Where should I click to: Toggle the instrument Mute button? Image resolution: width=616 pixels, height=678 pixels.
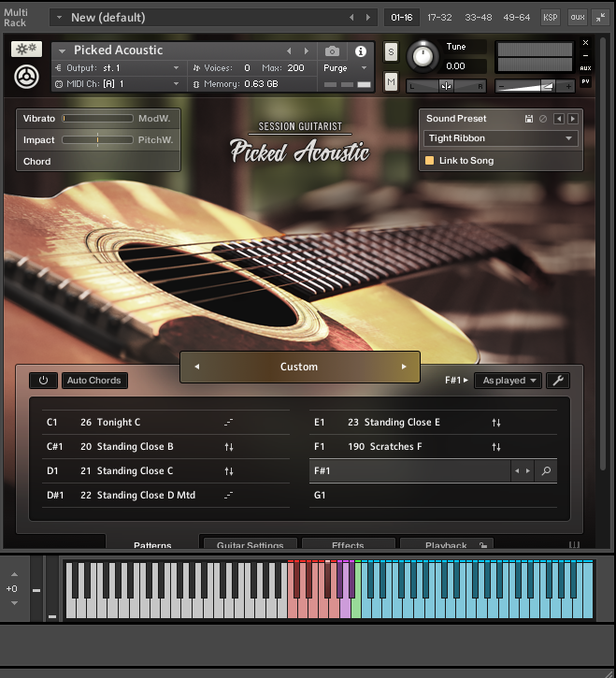pyautogui.click(x=391, y=81)
